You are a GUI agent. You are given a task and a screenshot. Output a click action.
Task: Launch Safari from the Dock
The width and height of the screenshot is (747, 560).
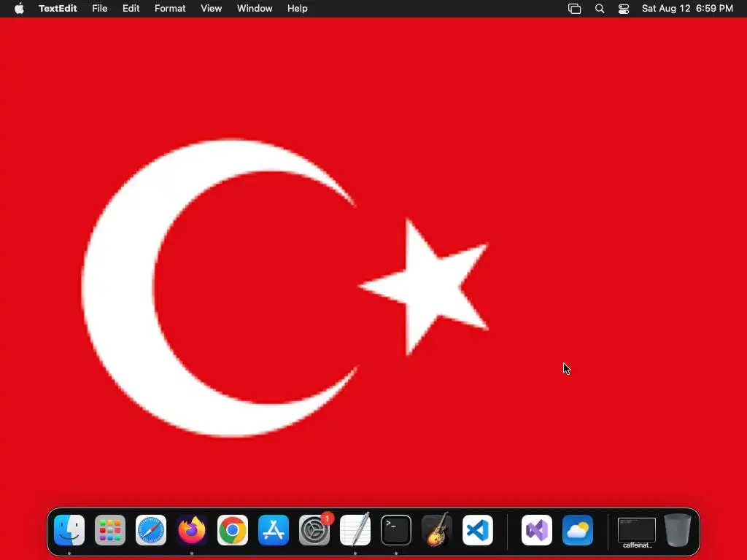point(151,530)
